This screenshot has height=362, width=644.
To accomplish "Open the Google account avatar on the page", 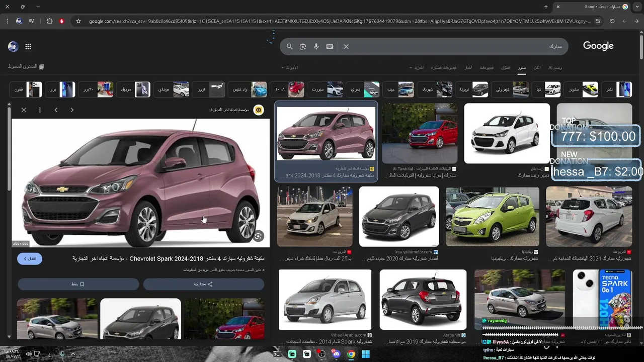I will coord(13,47).
